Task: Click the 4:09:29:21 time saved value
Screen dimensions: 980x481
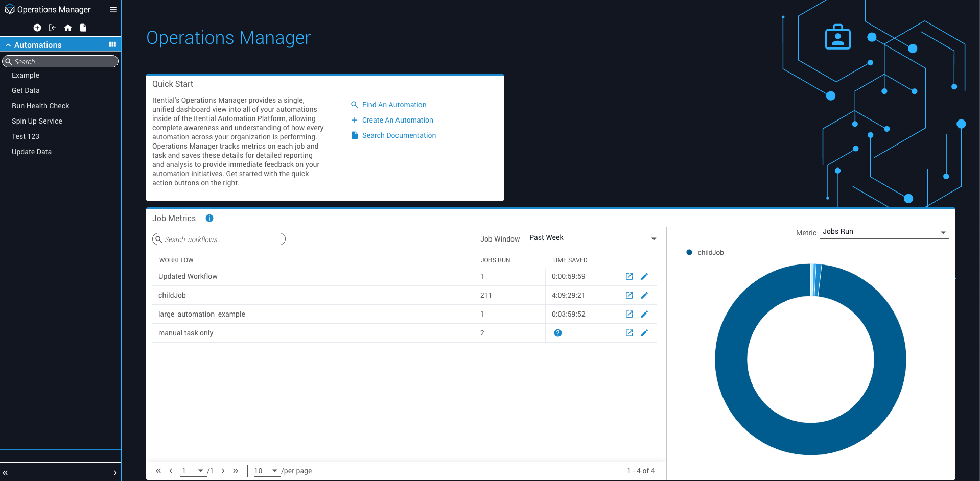Action: pos(568,295)
